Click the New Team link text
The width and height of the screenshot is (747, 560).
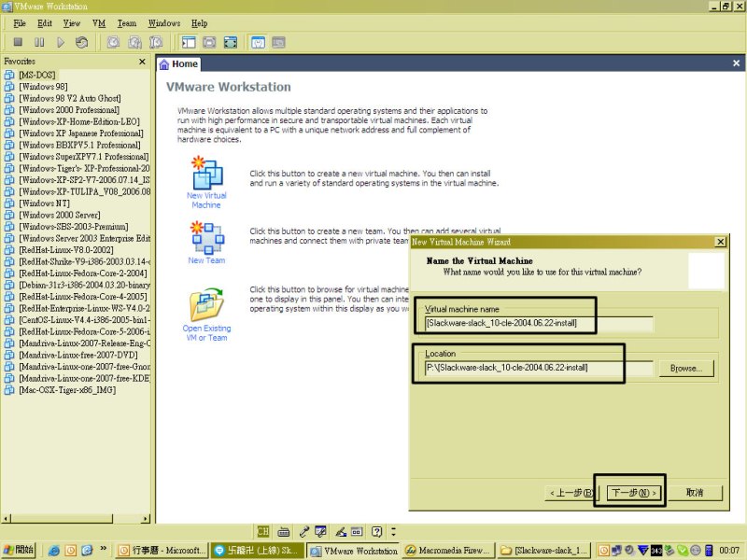point(206,260)
